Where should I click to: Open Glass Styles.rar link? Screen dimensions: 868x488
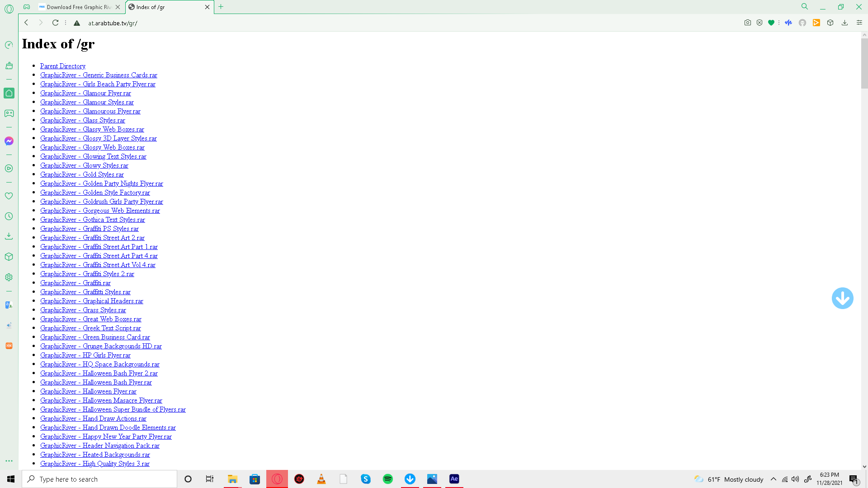click(83, 120)
